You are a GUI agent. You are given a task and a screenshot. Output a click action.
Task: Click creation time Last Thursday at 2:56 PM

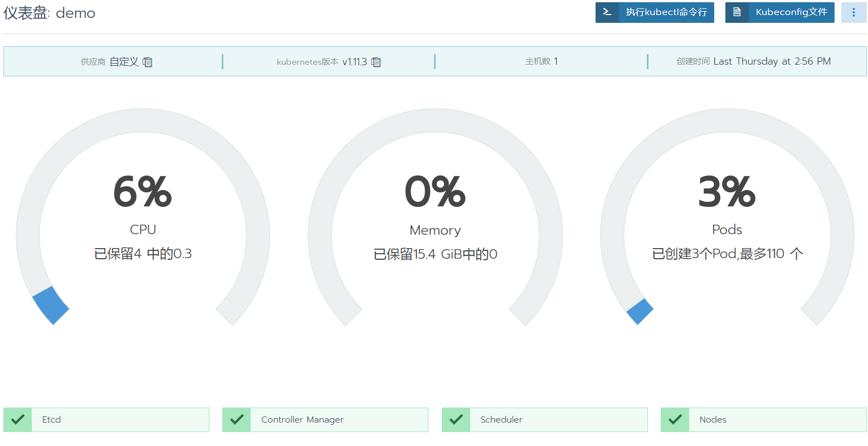pyautogui.click(x=772, y=61)
